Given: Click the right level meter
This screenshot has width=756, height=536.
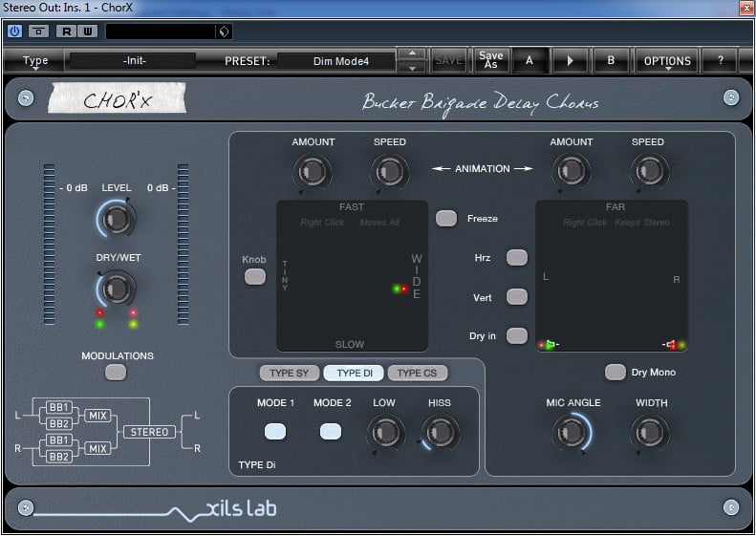Looking at the screenshot, I should point(183,244).
